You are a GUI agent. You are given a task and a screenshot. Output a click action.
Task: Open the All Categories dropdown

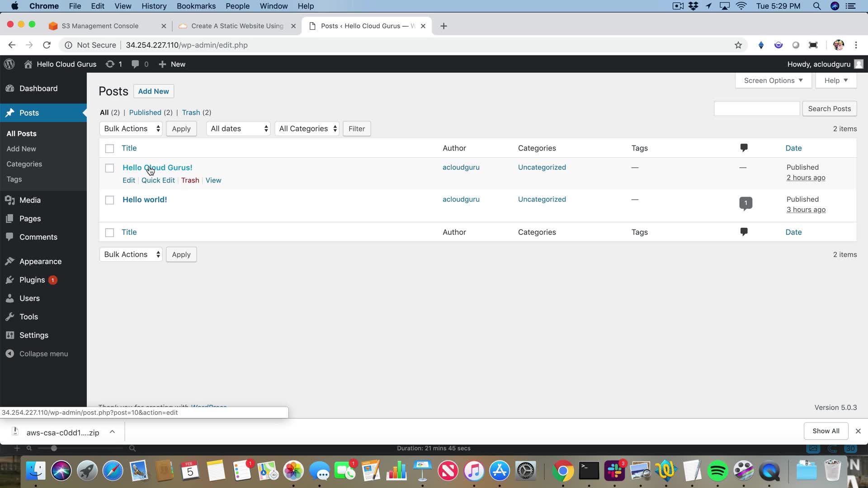(307, 129)
